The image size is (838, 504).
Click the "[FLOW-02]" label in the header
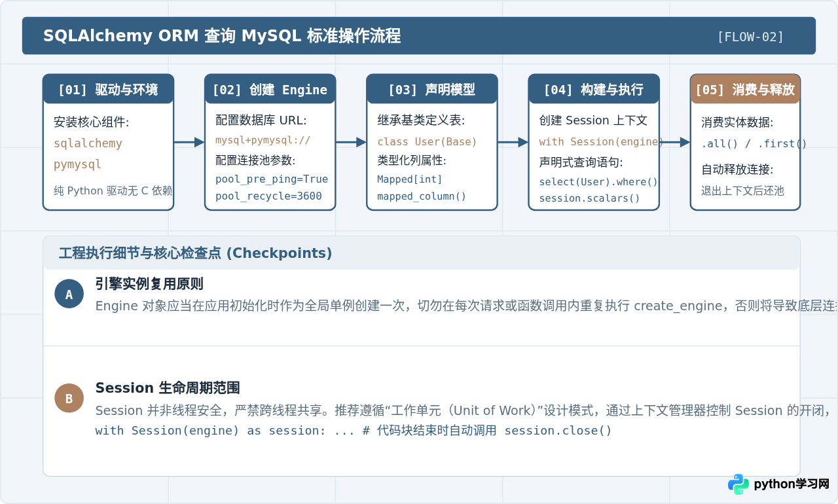pyautogui.click(x=751, y=37)
